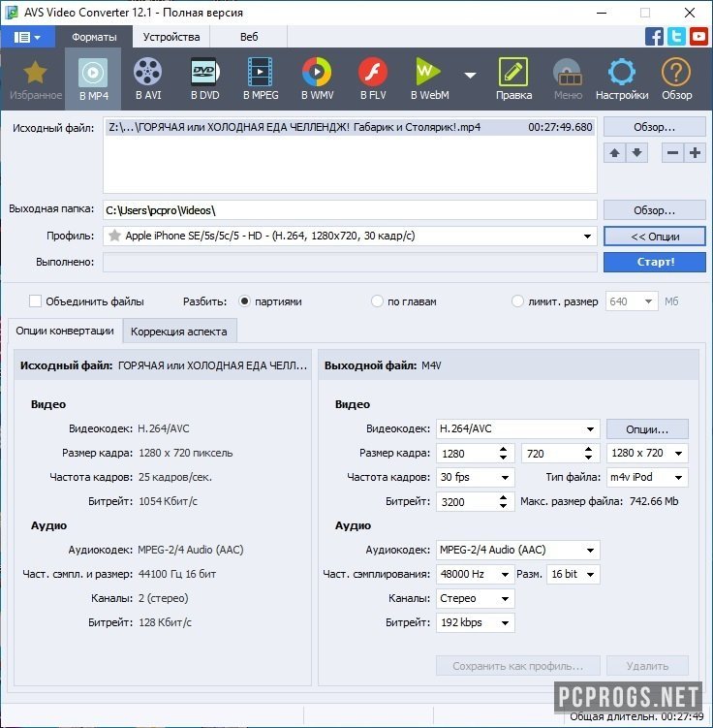The image size is (713, 728).
Task: Select the В DVD format icon
Action: click(x=204, y=79)
